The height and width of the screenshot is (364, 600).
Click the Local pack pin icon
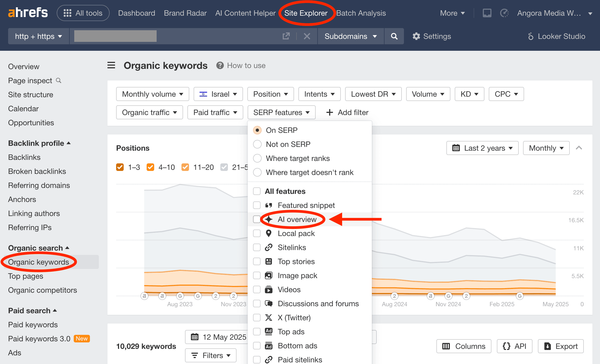click(x=268, y=233)
